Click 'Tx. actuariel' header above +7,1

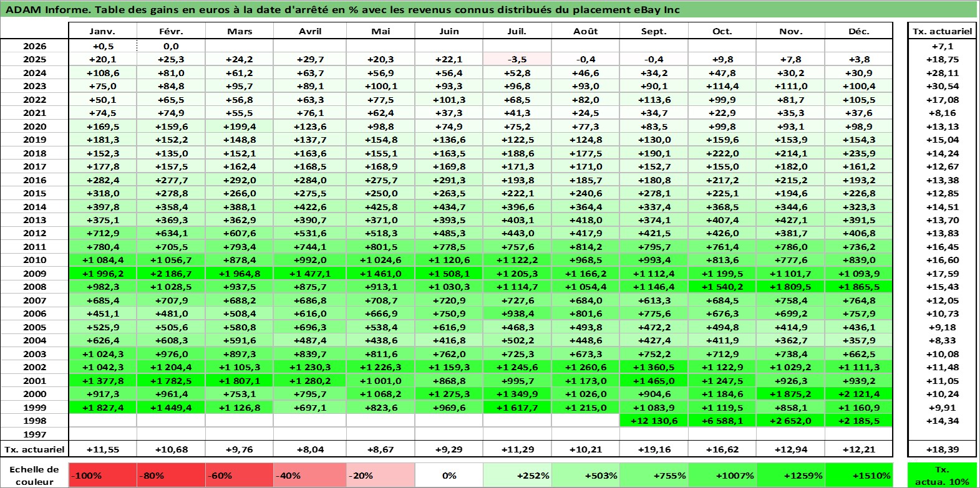(x=943, y=31)
